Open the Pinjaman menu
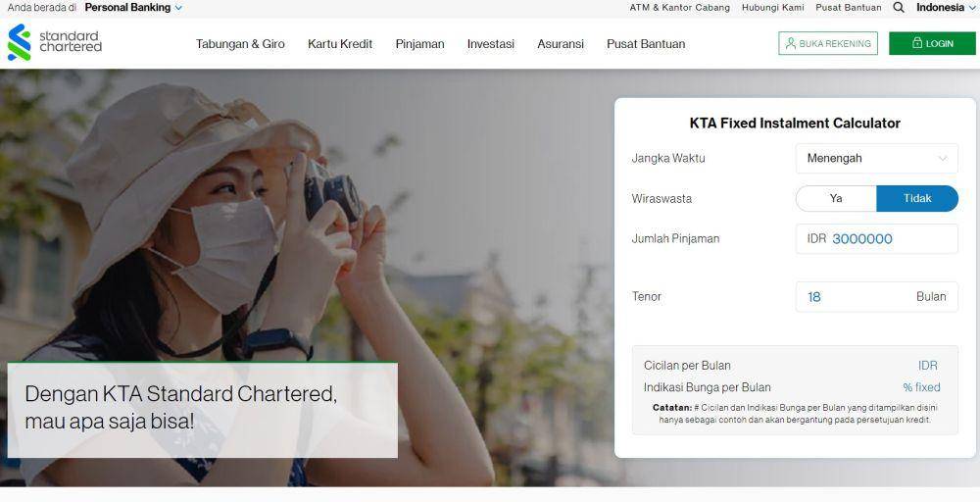The height and width of the screenshot is (502, 980). point(420,44)
